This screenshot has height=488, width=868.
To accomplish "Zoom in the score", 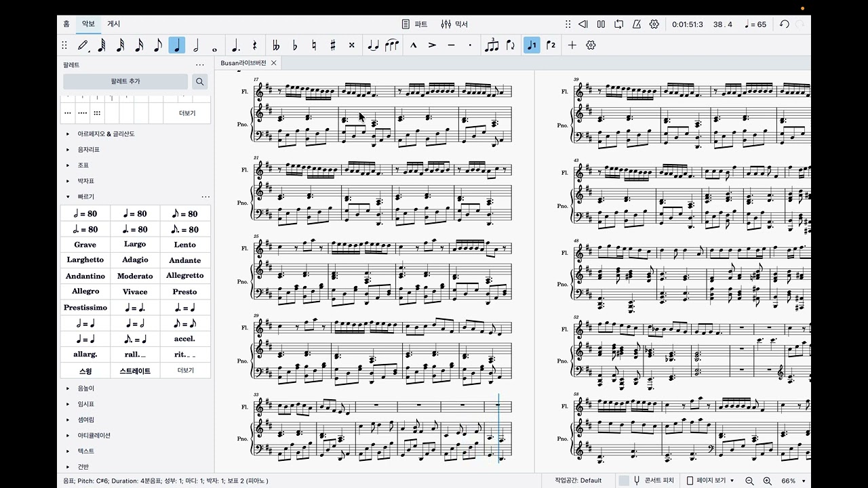I will pyautogui.click(x=767, y=481).
